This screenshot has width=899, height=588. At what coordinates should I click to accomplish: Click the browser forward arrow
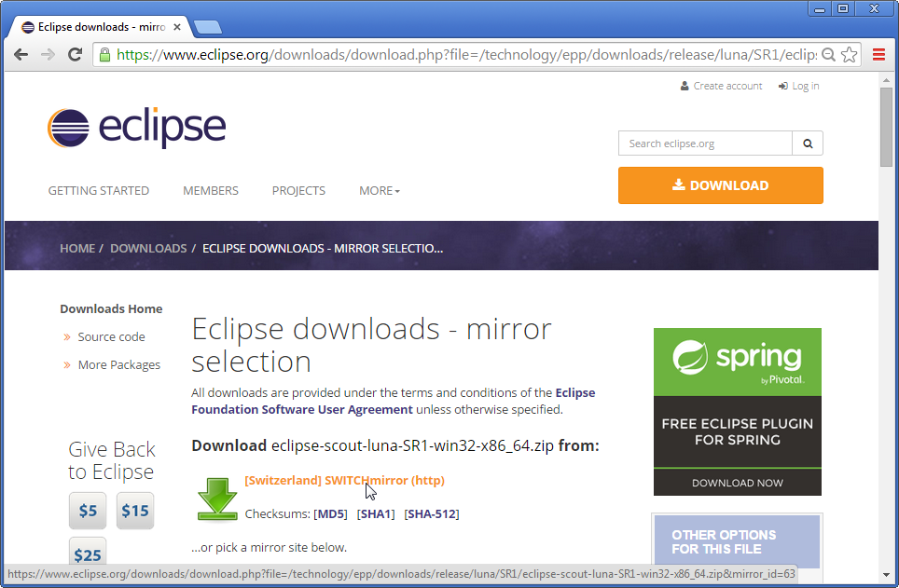(x=48, y=55)
